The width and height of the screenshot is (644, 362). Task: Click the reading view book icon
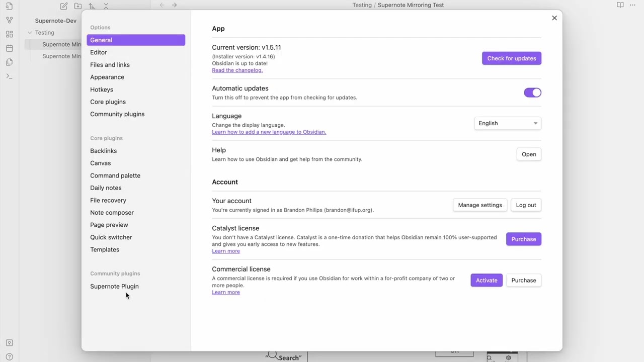point(620,5)
